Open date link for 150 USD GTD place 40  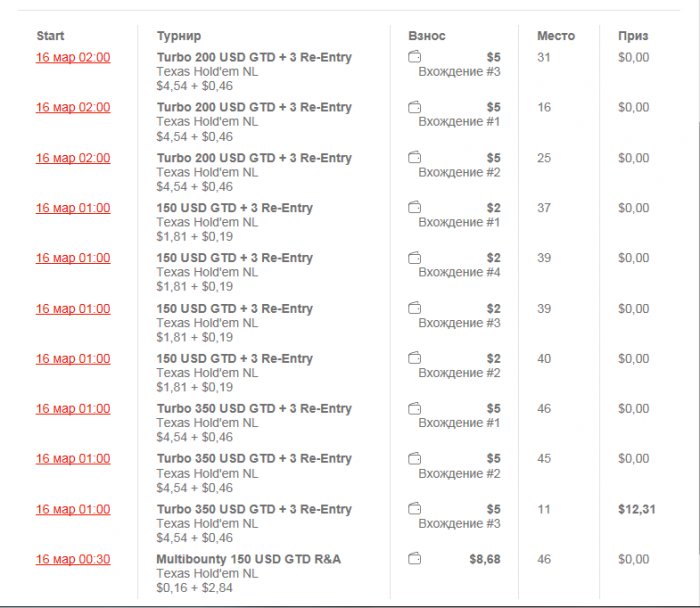[73, 358]
